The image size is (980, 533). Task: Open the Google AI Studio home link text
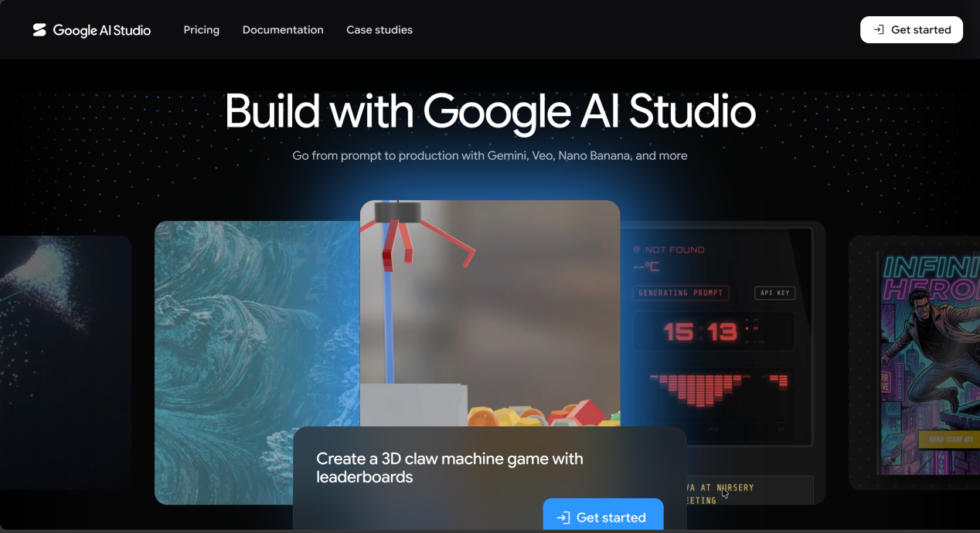point(102,30)
